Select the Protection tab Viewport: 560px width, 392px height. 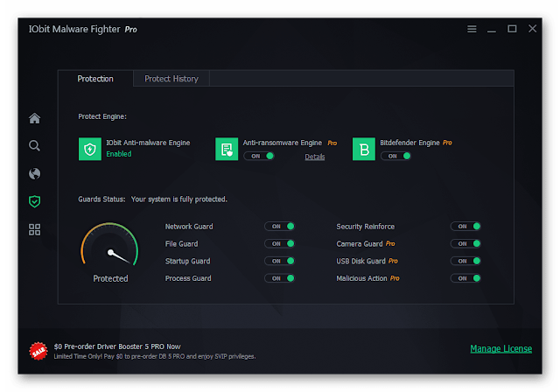tap(95, 79)
